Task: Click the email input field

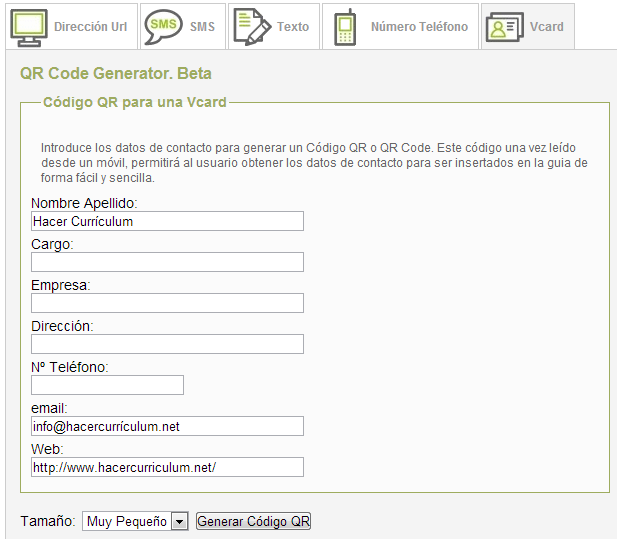Action: [167, 426]
